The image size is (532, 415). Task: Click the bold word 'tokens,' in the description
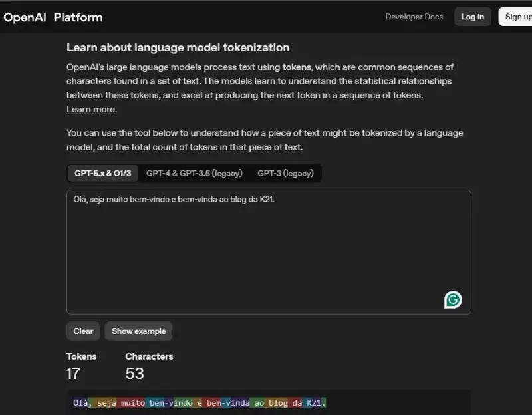[297, 67]
